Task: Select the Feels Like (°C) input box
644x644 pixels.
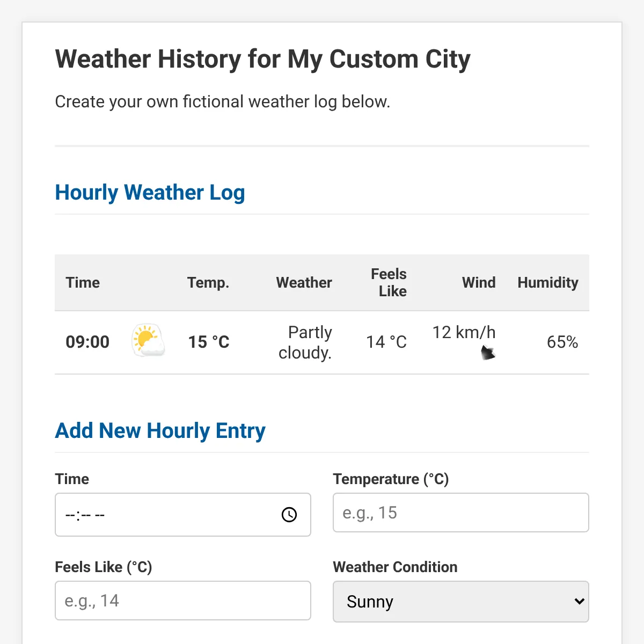Action: point(182,601)
